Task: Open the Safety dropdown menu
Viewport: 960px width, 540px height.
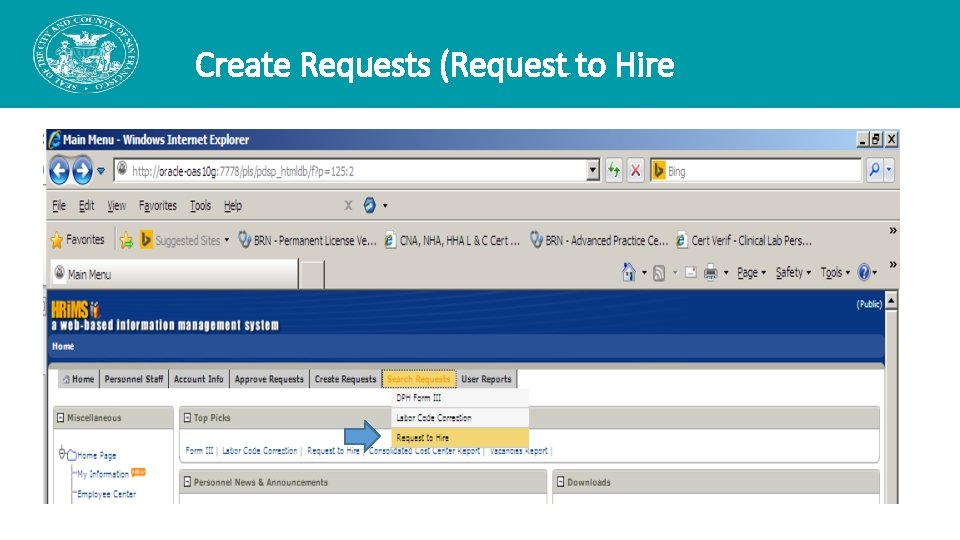Action: [x=793, y=272]
